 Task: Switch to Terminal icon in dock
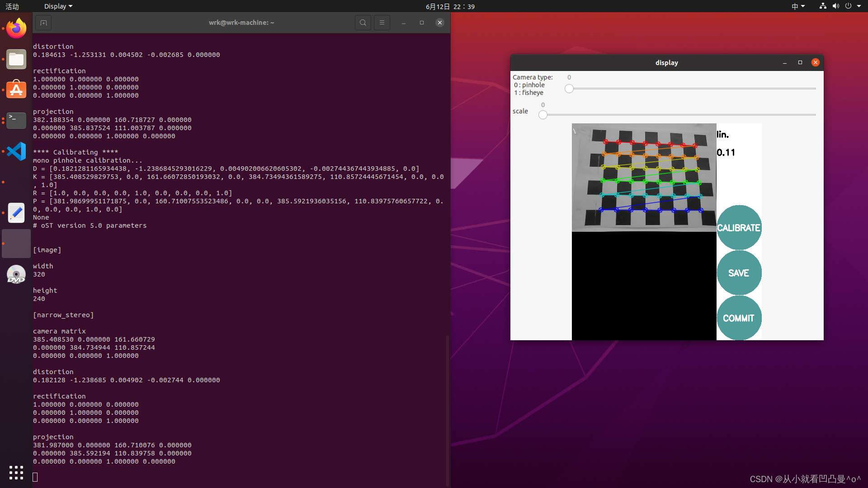pos(16,120)
